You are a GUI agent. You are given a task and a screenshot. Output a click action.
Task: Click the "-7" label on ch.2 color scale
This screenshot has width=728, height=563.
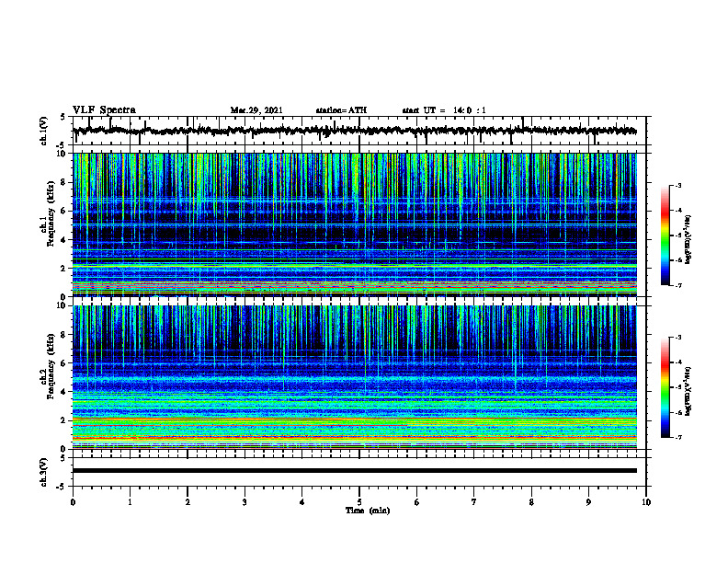677,437
